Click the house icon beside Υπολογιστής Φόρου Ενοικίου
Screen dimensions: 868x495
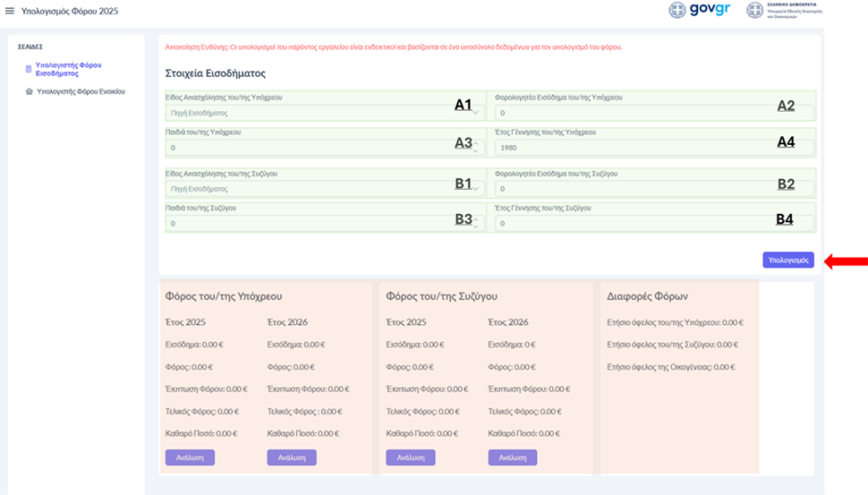[x=29, y=91]
